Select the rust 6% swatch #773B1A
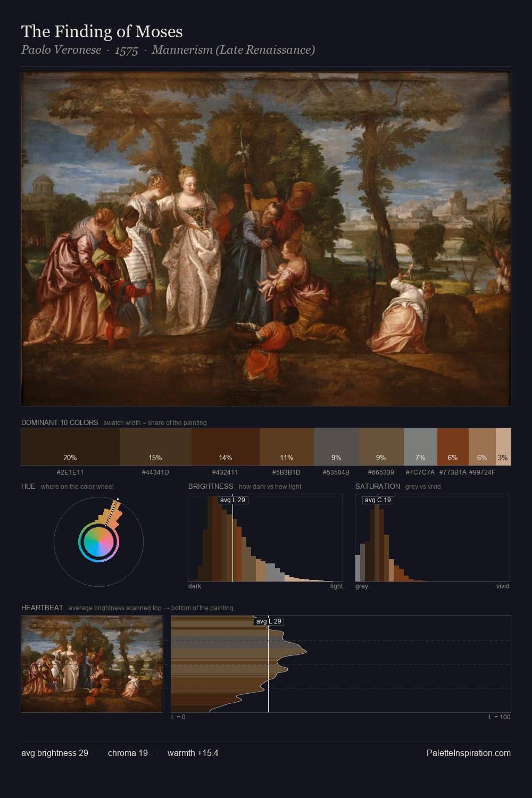The width and height of the screenshot is (532, 798). click(x=453, y=447)
